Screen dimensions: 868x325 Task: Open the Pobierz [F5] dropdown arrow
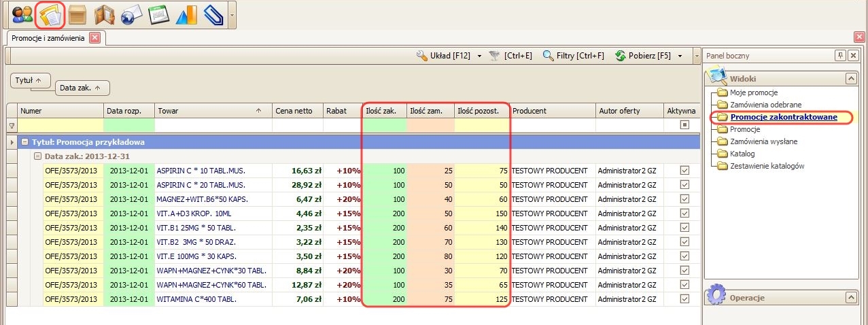click(x=680, y=56)
